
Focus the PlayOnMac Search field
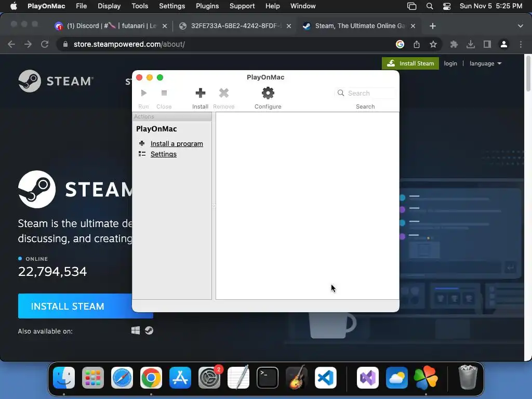[x=365, y=93]
